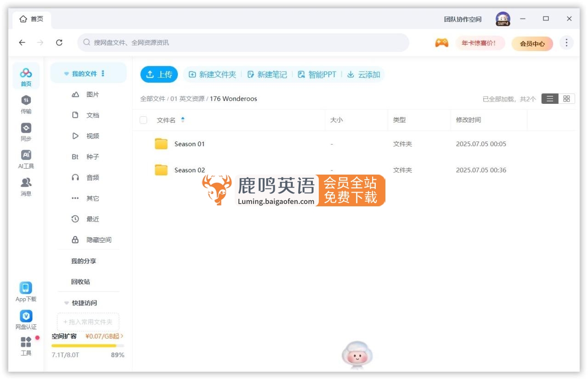588x380 pixels.
Task: Open sort options on 文件名 column
Action: tap(181, 119)
